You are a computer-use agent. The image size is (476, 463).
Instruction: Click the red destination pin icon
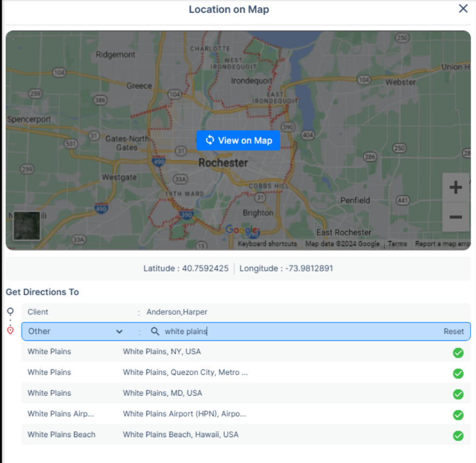(x=10, y=331)
